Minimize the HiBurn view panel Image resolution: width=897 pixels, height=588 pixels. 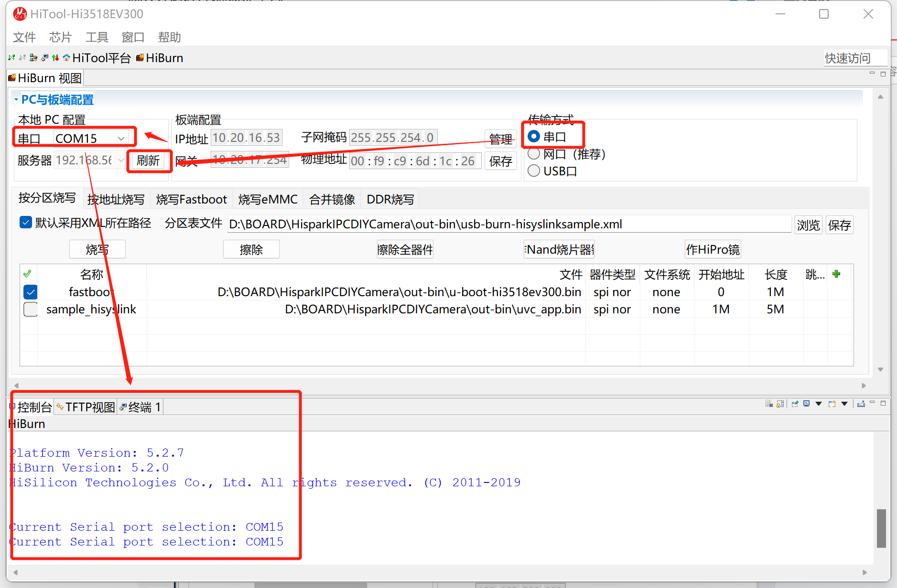872,74
